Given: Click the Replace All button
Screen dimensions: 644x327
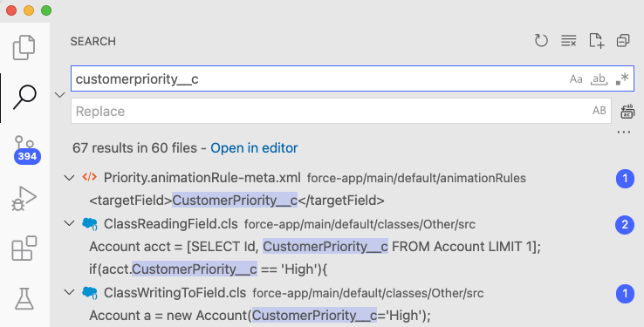Looking at the screenshot, I should (x=627, y=112).
